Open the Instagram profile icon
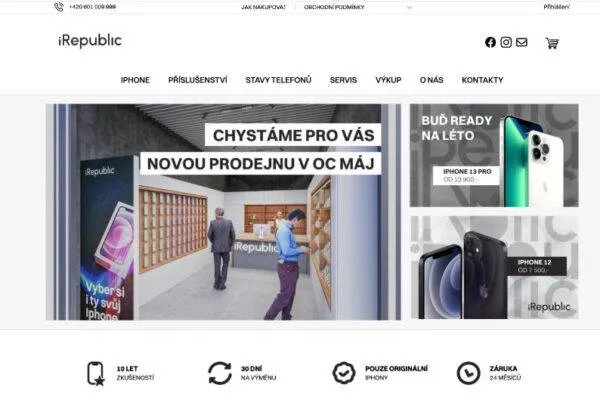600x403 pixels. tap(506, 42)
